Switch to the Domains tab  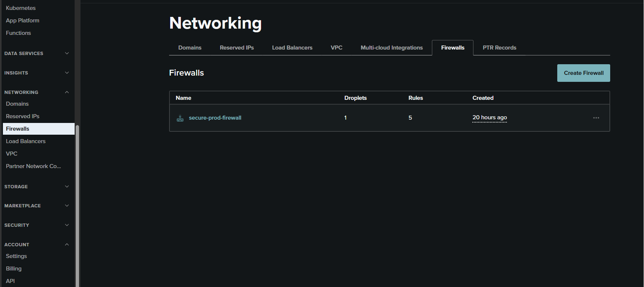click(190, 48)
